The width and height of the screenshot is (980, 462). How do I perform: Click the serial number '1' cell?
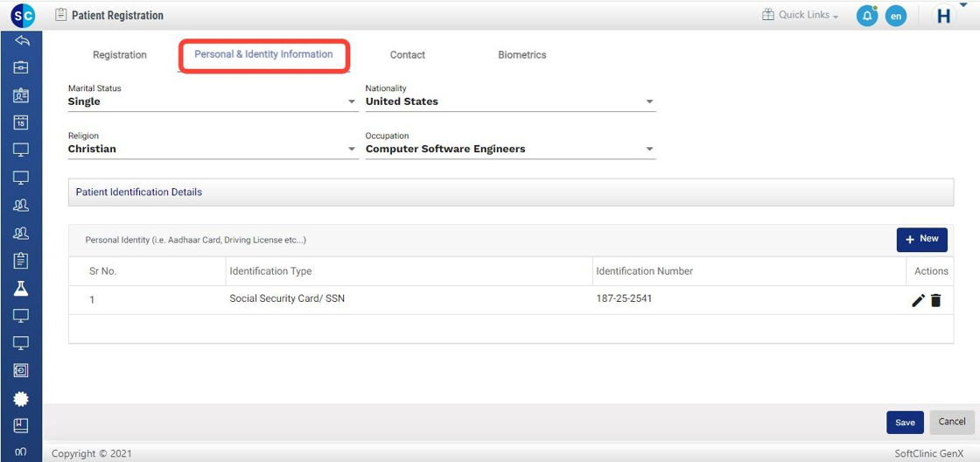pyautogui.click(x=92, y=300)
